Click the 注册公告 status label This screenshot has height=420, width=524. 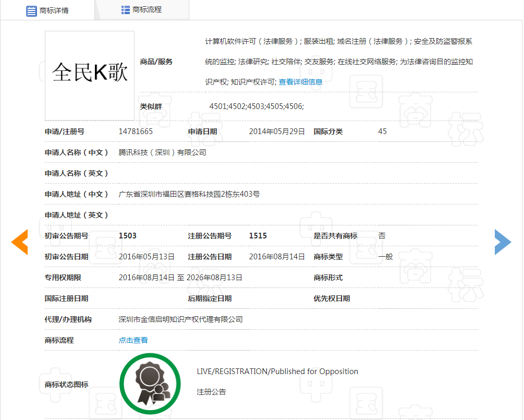click(x=211, y=392)
